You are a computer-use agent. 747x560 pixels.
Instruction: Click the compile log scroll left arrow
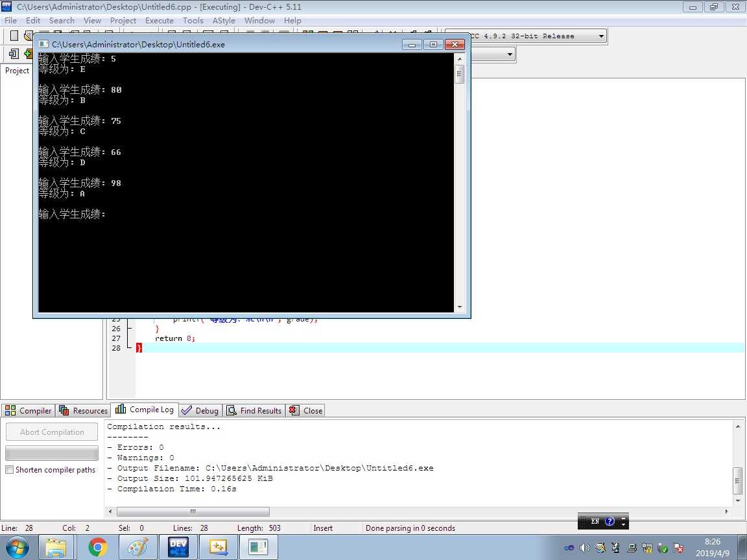coord(110,511)
